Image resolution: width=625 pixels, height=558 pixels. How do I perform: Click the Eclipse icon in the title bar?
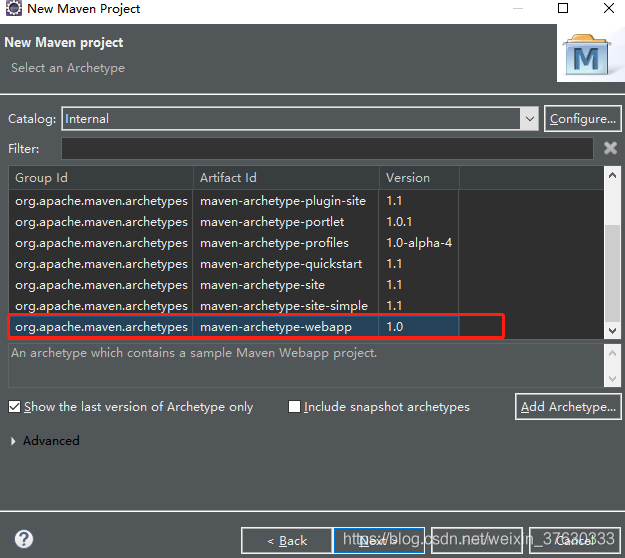(14, 8)
